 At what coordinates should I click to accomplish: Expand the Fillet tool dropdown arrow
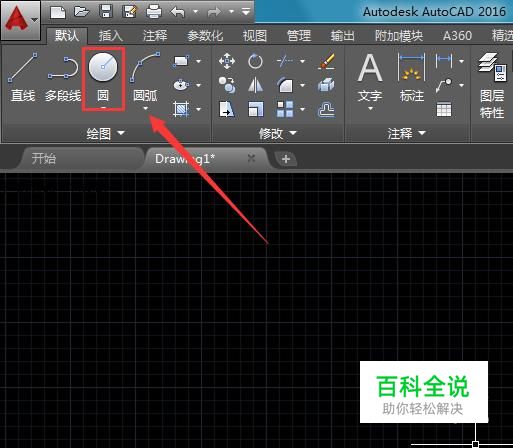pos(303,85)
